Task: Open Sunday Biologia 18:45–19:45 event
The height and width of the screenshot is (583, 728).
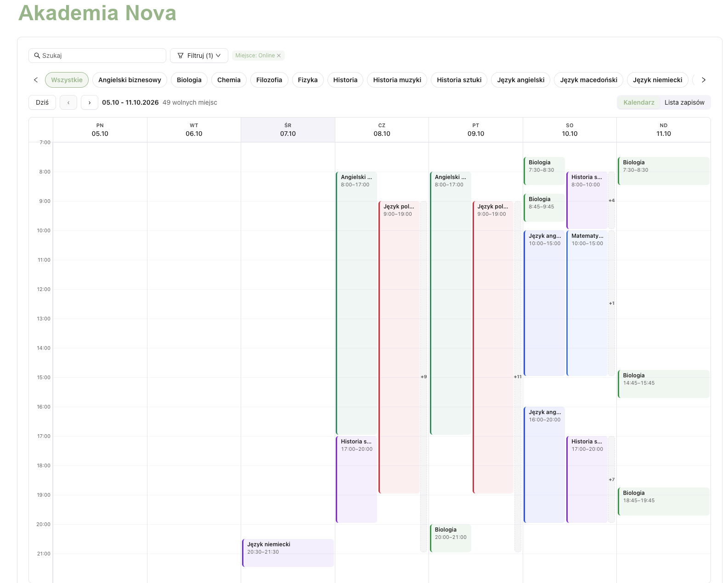Action: (x=664, y=501)
